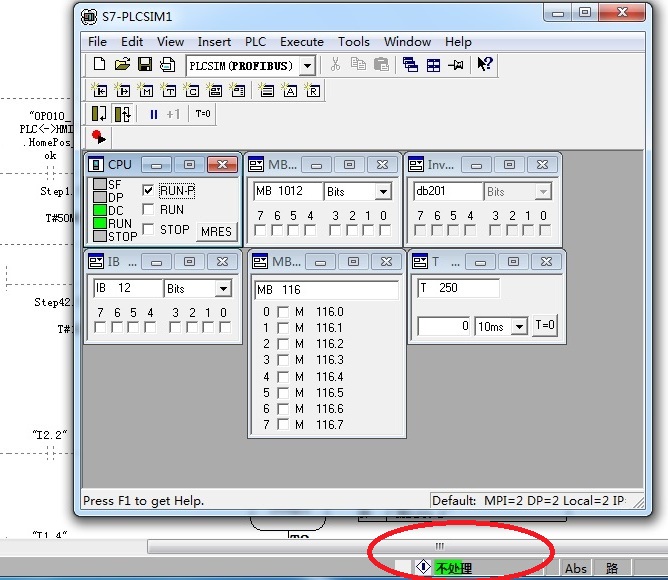This screenshot has height=580, width=668.
Task: Check the M 116.3 checkbox
Action: (283, 360)
